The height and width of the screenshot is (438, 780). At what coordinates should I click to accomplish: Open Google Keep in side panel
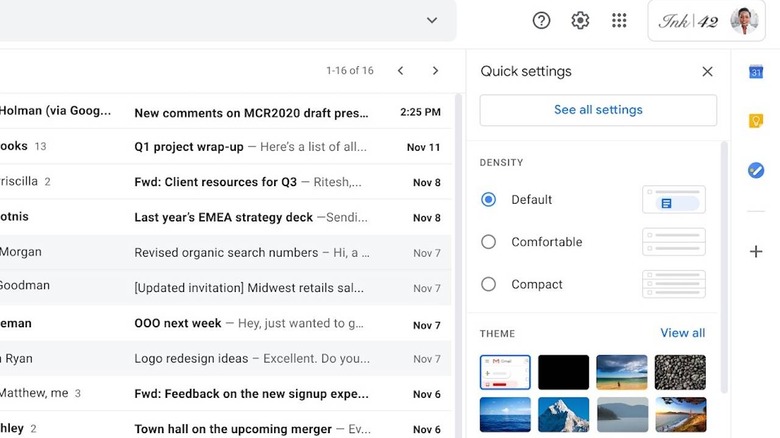[756, 121]
